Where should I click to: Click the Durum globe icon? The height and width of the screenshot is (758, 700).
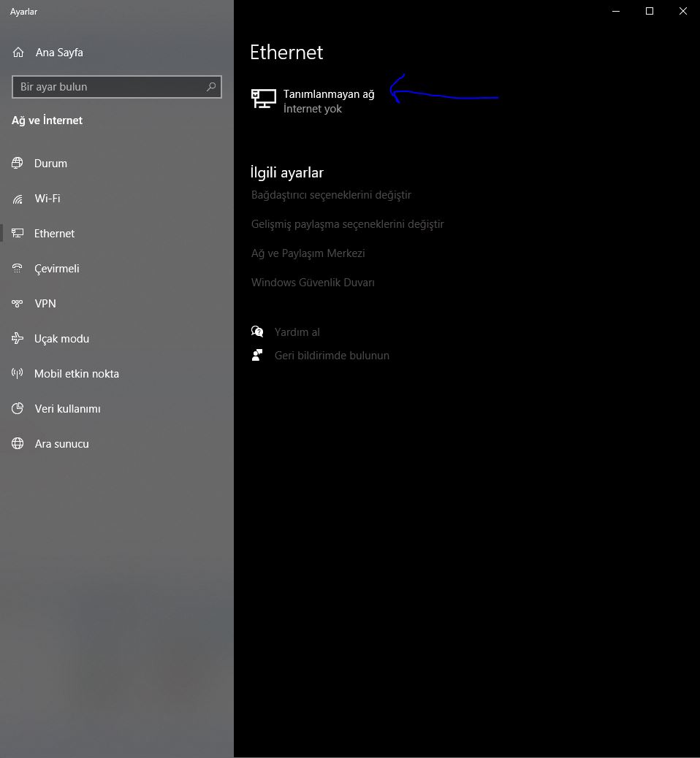click(18, 164)
